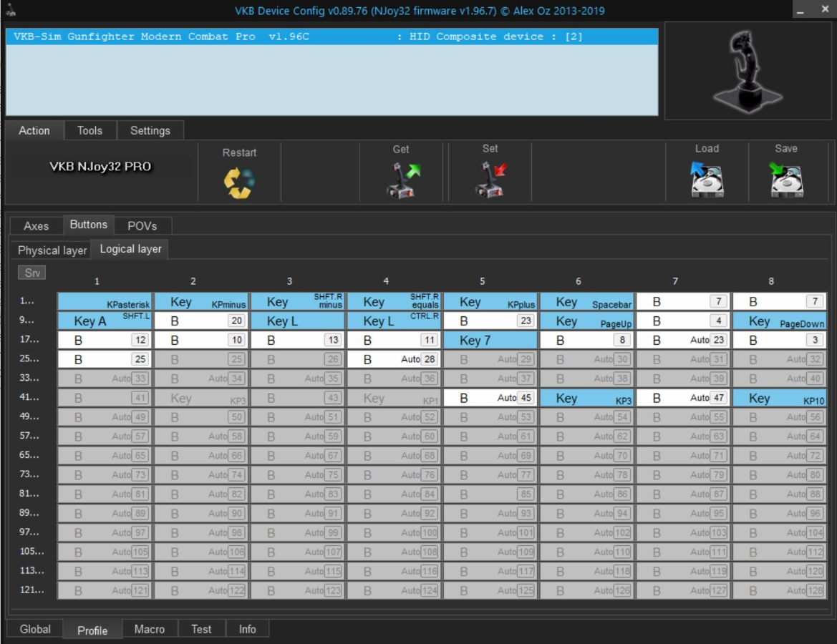Select the B Auto 100 cell

click(x=394, y=532)
